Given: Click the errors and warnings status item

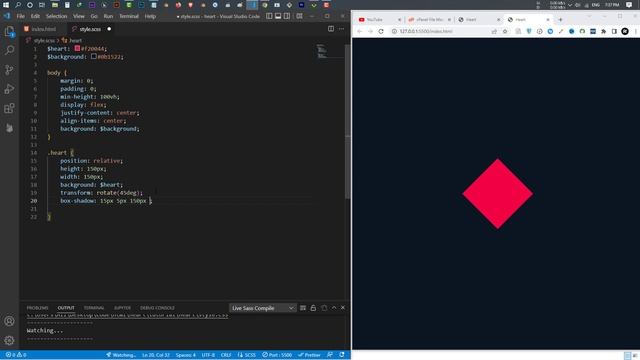Looking at the screenshot, I should pyautogui.click(x=16, y=355).
